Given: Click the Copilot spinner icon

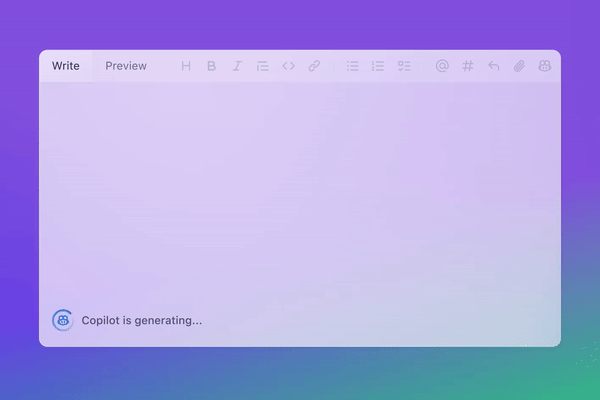Looking at the screenshot, I should (63, 320).
